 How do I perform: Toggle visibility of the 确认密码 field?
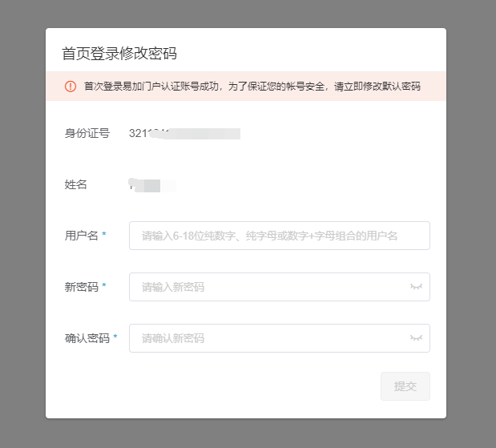click(416, 338)
